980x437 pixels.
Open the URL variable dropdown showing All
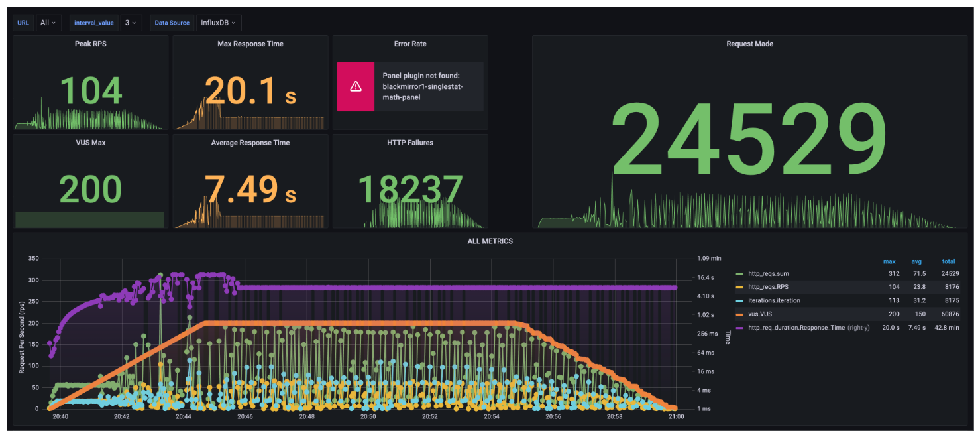coord(48,23)
